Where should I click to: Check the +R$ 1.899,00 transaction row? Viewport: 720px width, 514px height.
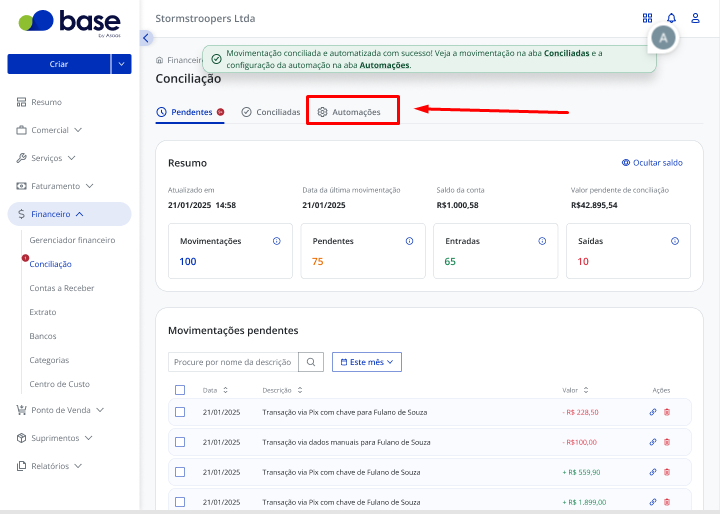tap(180, 502)
